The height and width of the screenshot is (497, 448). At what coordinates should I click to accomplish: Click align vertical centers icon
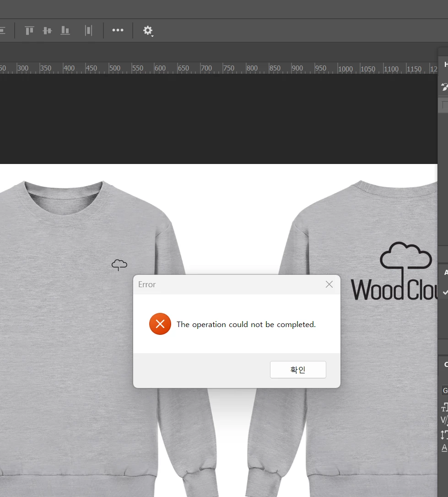(x=47, y=30)
